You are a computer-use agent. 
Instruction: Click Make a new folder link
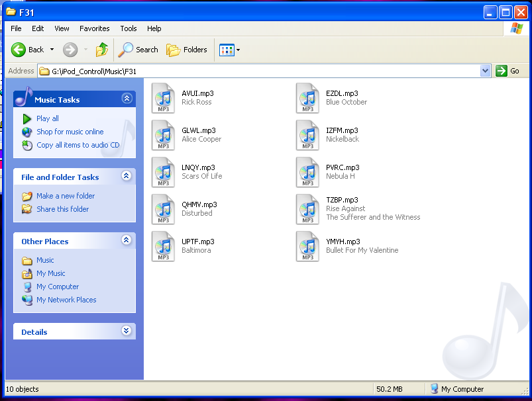click(x=66, y=196)
